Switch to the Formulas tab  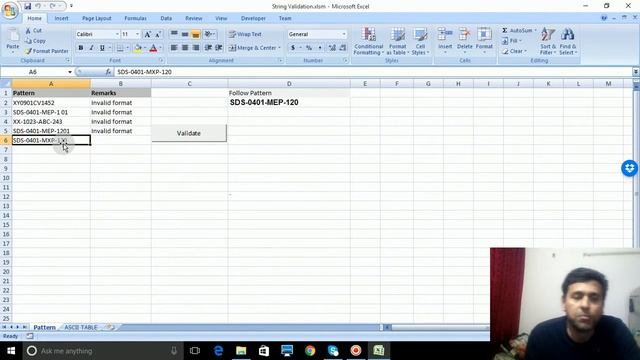point(135,18)
